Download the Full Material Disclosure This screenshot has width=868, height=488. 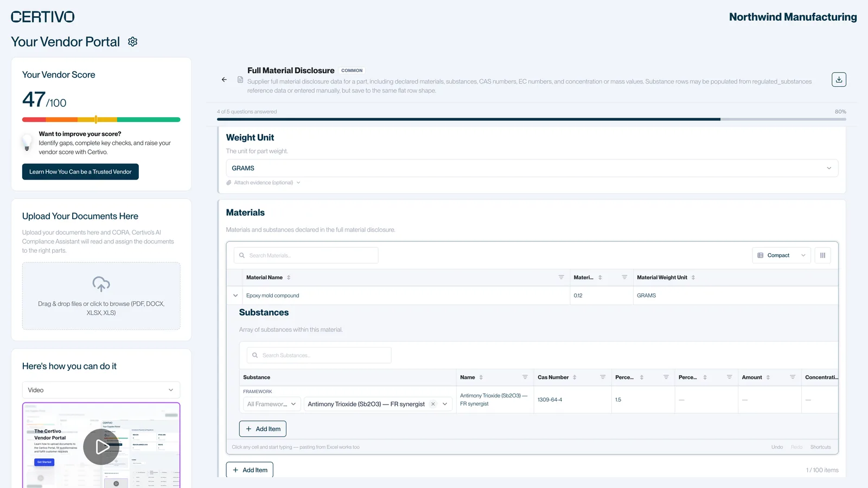click(839, 80)
